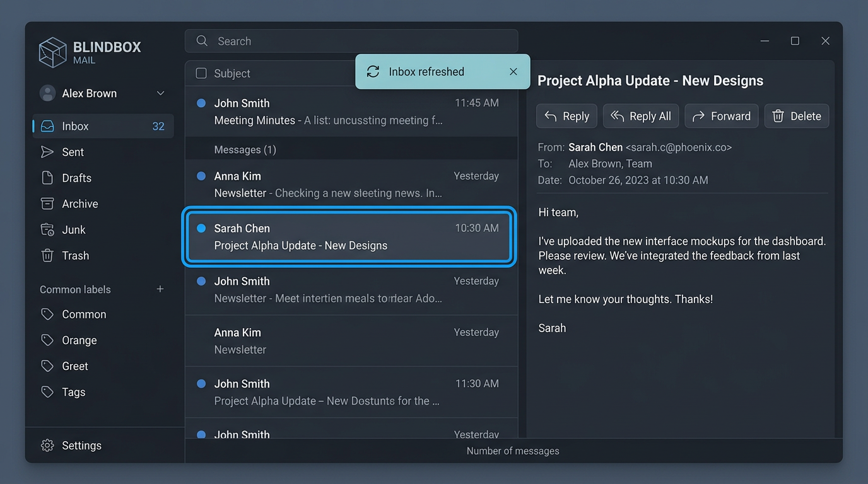Click the Drafts document icon
The image size is (868, 484).
point(47,178)
